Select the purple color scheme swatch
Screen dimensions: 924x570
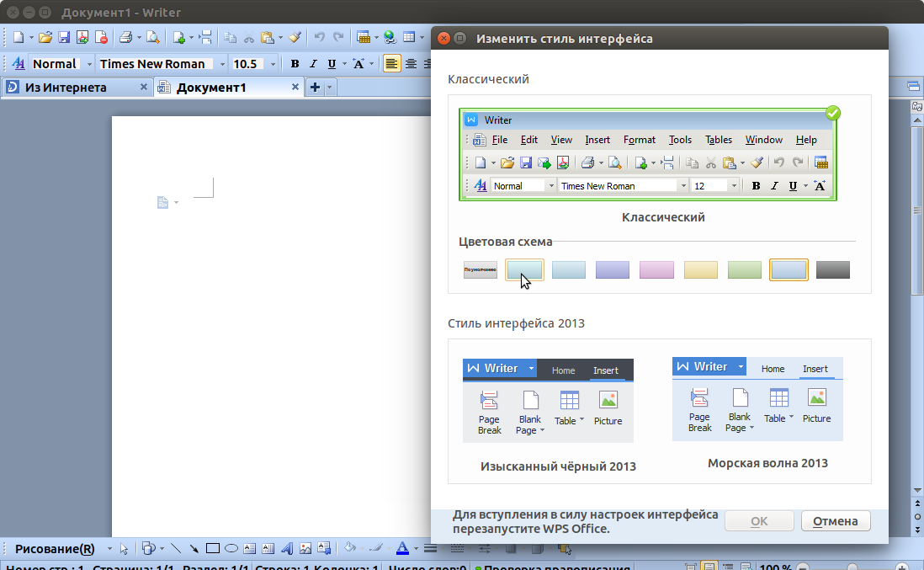coord(613,270)
